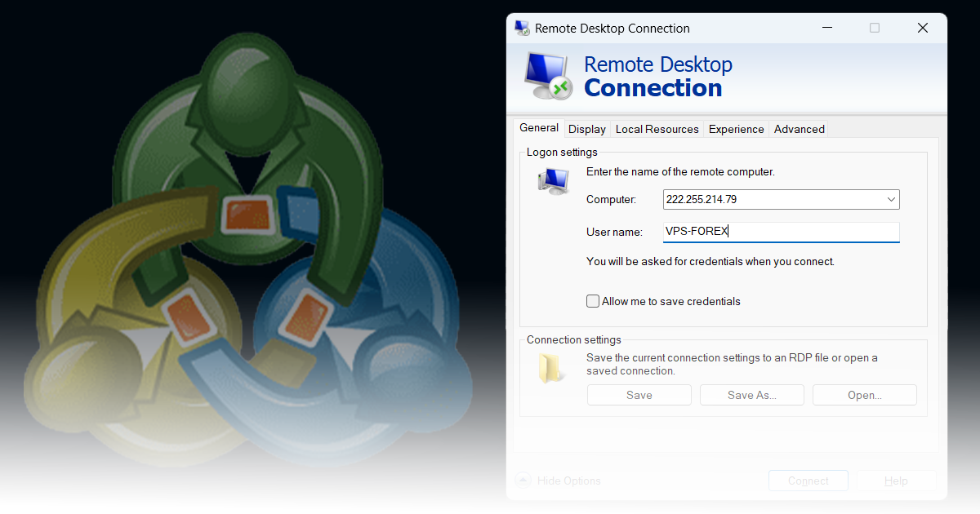
Task: Click the Remote Desktop Connection banner logo
Action: (547, 76)
